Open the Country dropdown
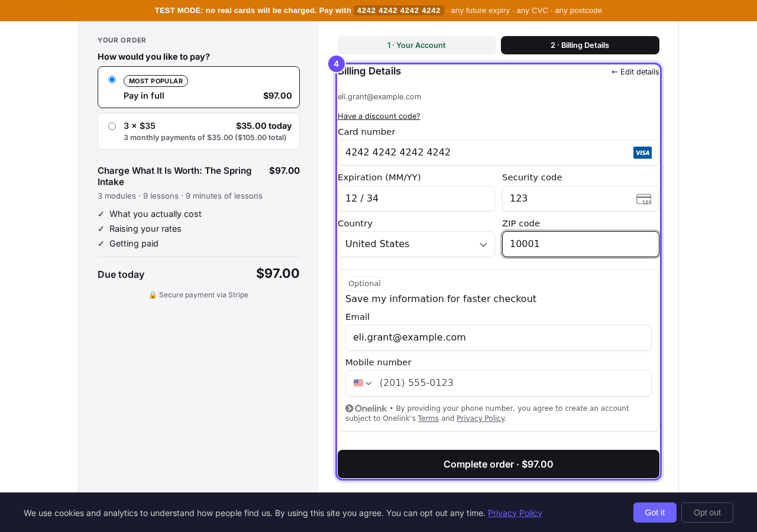757x532 pixels. click(x=416, y=244)
